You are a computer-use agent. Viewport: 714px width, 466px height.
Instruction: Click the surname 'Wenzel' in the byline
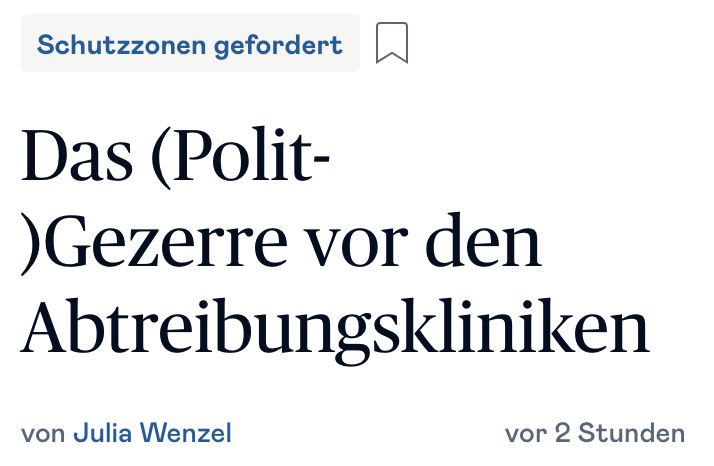pos(185,433)
